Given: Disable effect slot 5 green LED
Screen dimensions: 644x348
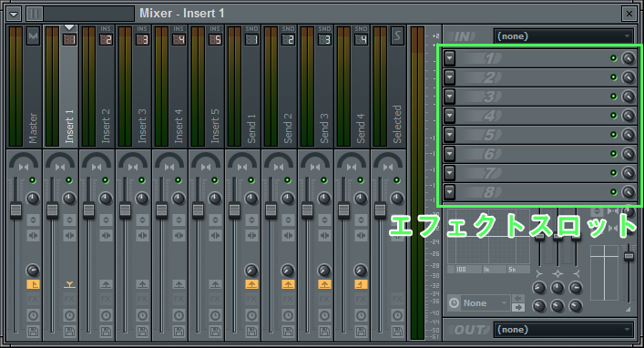Looking at the screenshot, I should (x=614, y=135).
